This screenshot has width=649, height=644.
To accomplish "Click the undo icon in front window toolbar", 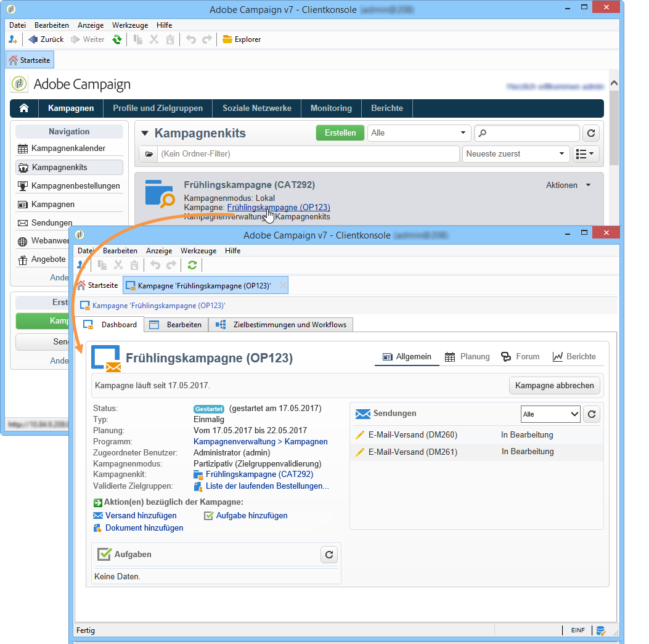I will pyautogui.click(x=155, y=265).
